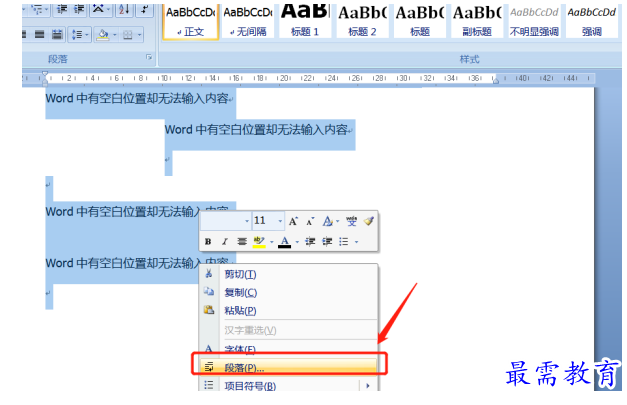
Task: Click the scissors cut icon in context menu
Action: 208,274
